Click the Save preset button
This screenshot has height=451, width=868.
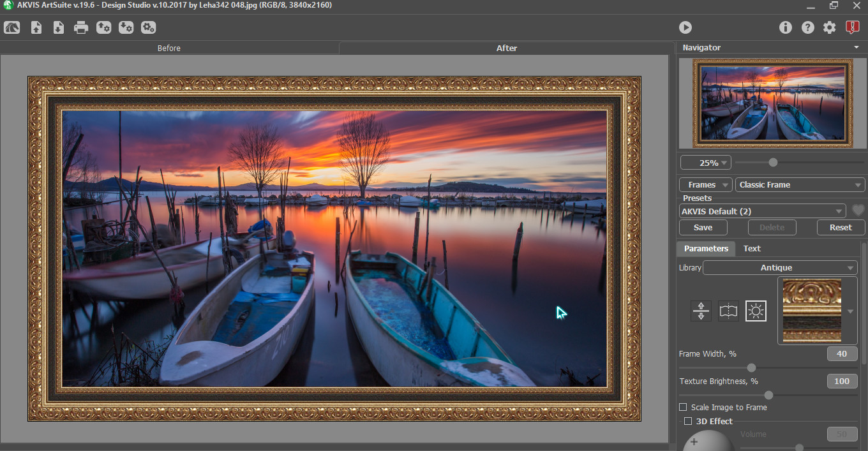[703, 228]
